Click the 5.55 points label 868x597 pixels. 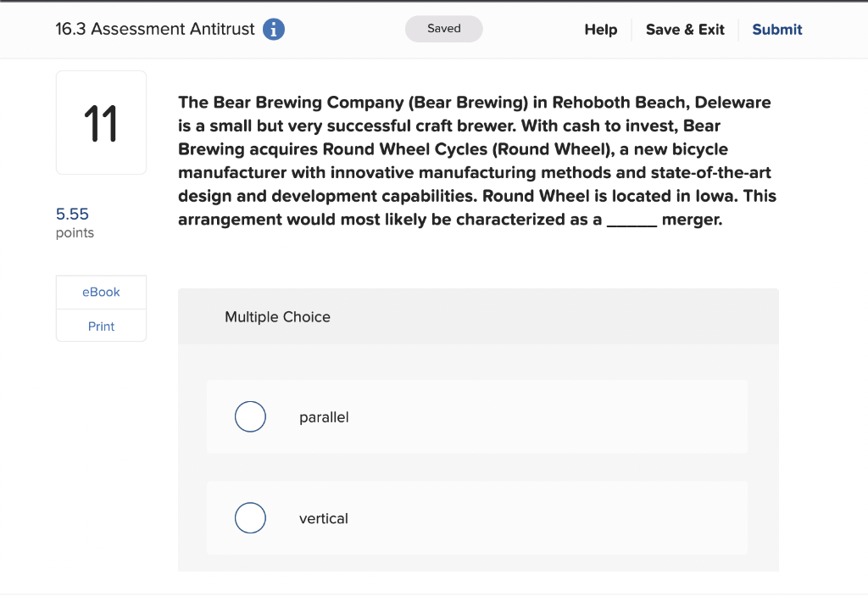(x=73, y=222)
